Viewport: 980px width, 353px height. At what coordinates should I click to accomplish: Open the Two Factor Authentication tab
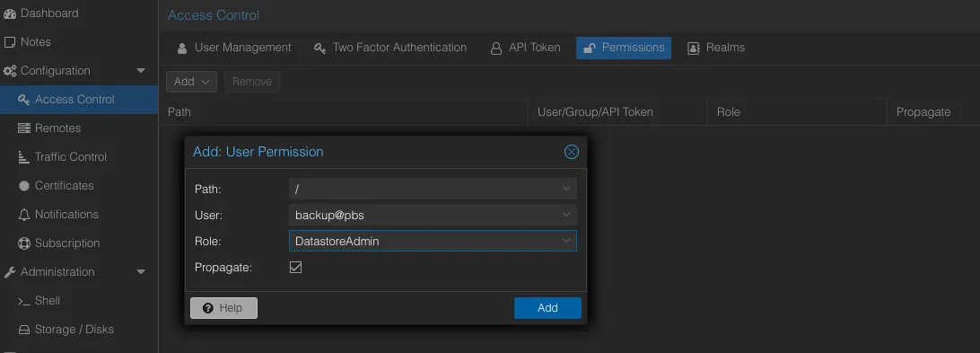pos(390,48)
